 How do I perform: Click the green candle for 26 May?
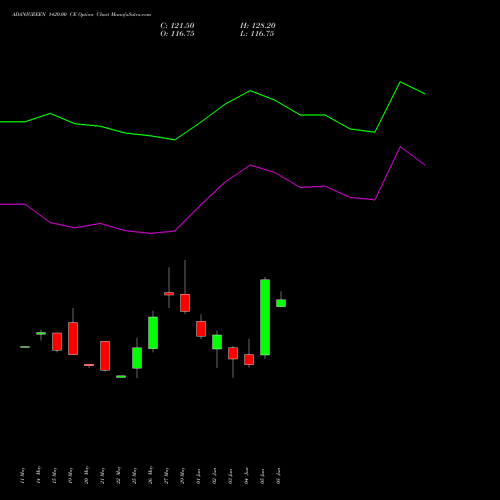153,333
